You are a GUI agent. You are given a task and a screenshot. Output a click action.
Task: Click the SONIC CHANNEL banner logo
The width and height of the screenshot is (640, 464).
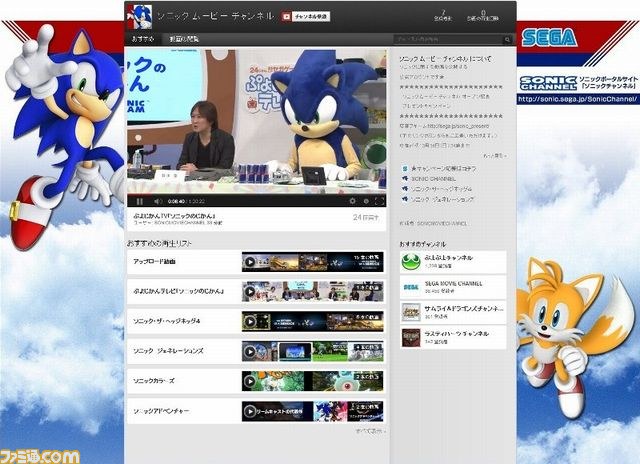coord(548,83)
